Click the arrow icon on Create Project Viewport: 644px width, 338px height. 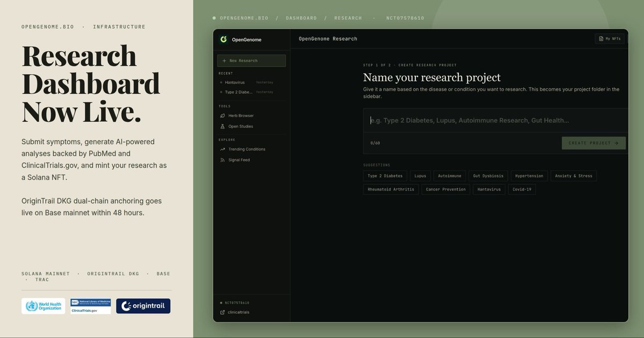coord(617,143)
